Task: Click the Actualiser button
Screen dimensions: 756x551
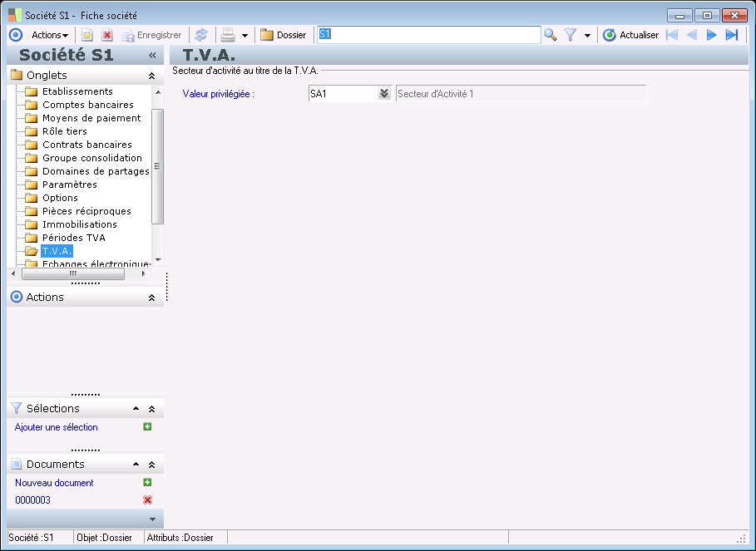Action: [630, 35]
